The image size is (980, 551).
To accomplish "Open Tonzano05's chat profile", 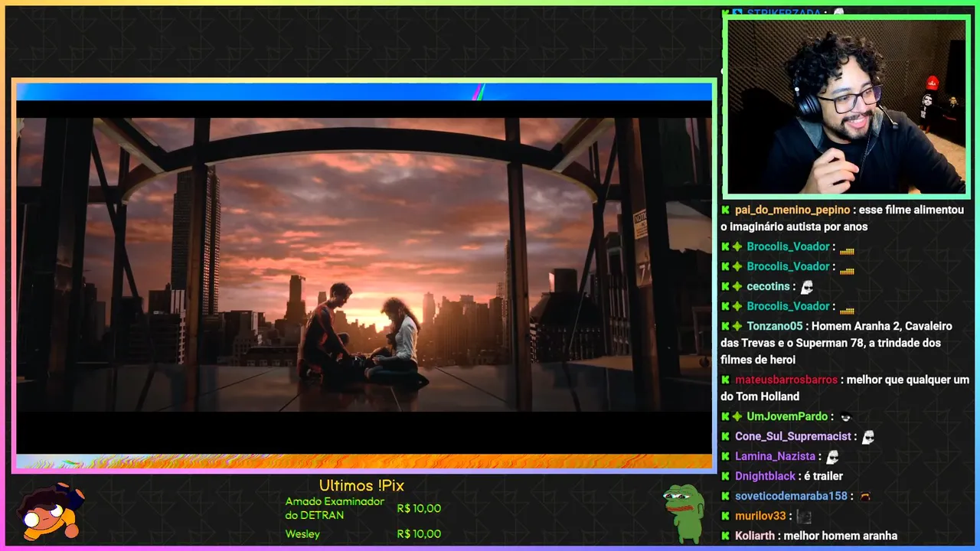I will click(x=775, y=326).
